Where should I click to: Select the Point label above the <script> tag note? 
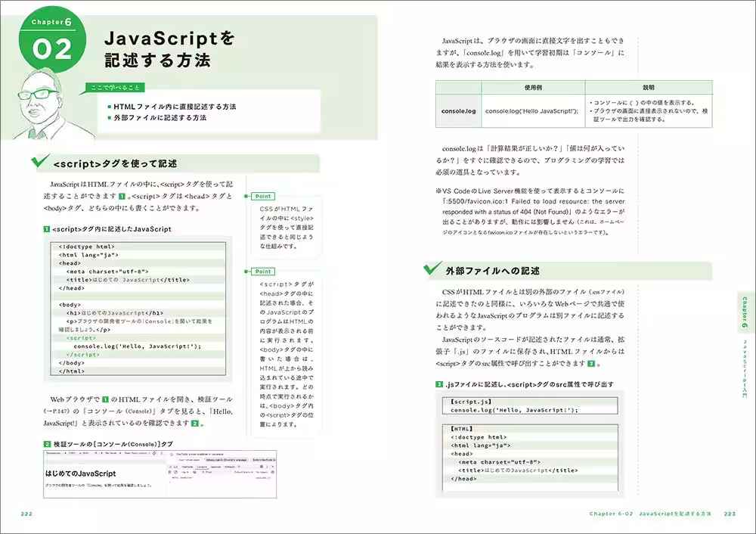(262, 271)
